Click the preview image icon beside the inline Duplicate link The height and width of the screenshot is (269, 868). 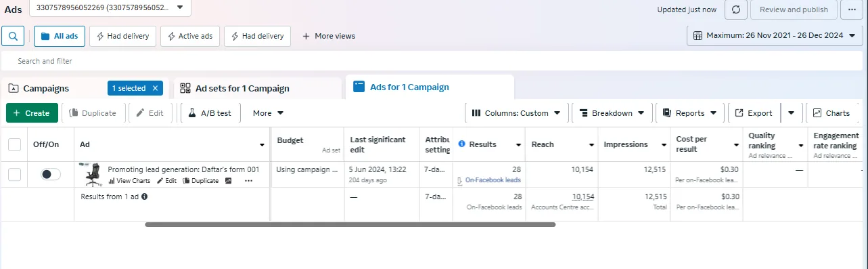click(229, 181)
